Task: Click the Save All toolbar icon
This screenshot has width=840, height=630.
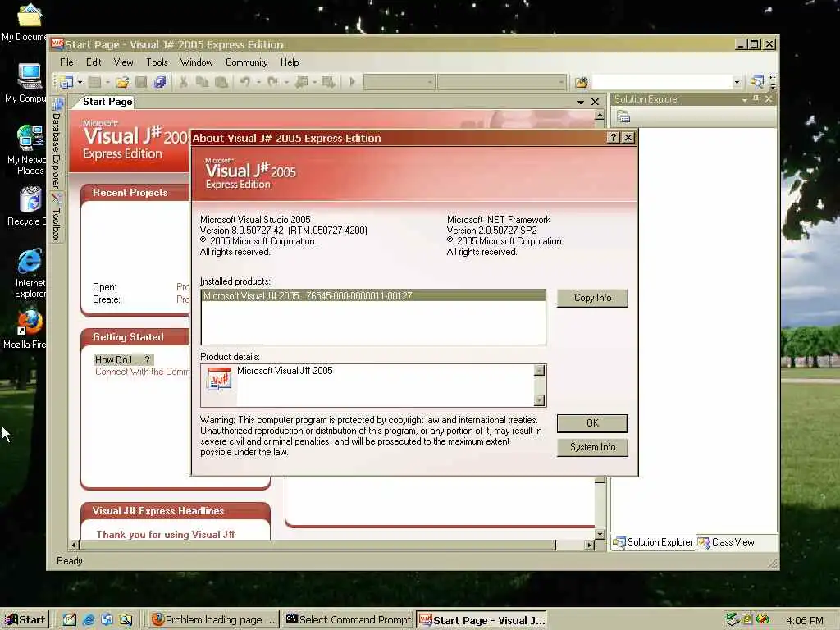Action: point(160,82)
